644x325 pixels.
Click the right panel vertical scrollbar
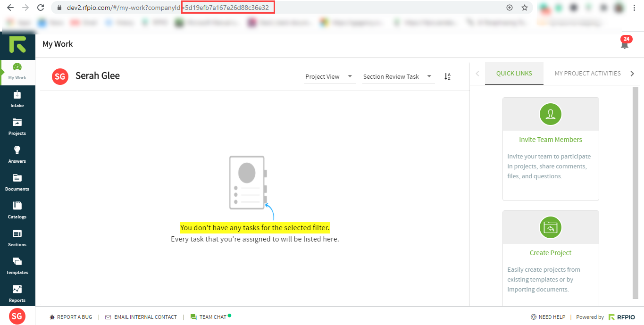tap(636, 193)
